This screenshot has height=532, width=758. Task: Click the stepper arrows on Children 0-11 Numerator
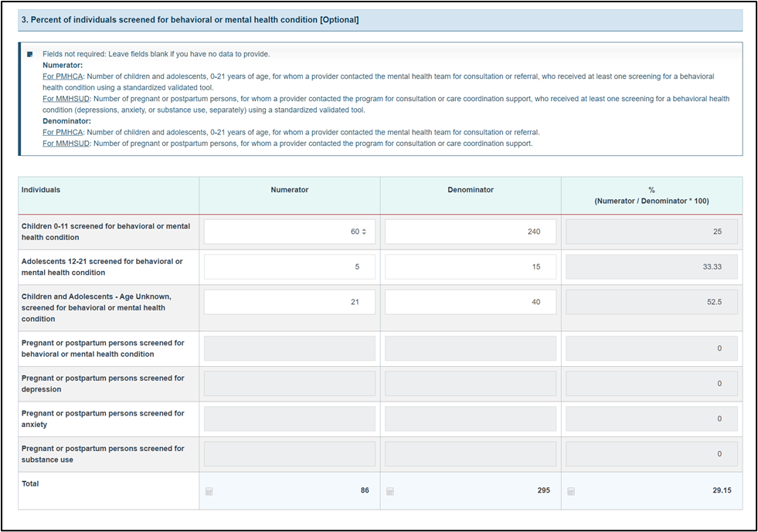point(364,232)
